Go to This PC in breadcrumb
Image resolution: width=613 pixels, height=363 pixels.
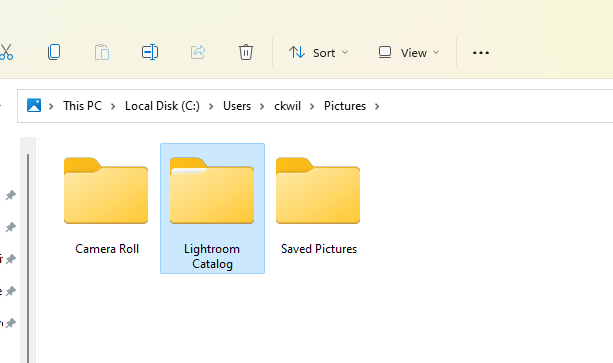tap(82, 106)
